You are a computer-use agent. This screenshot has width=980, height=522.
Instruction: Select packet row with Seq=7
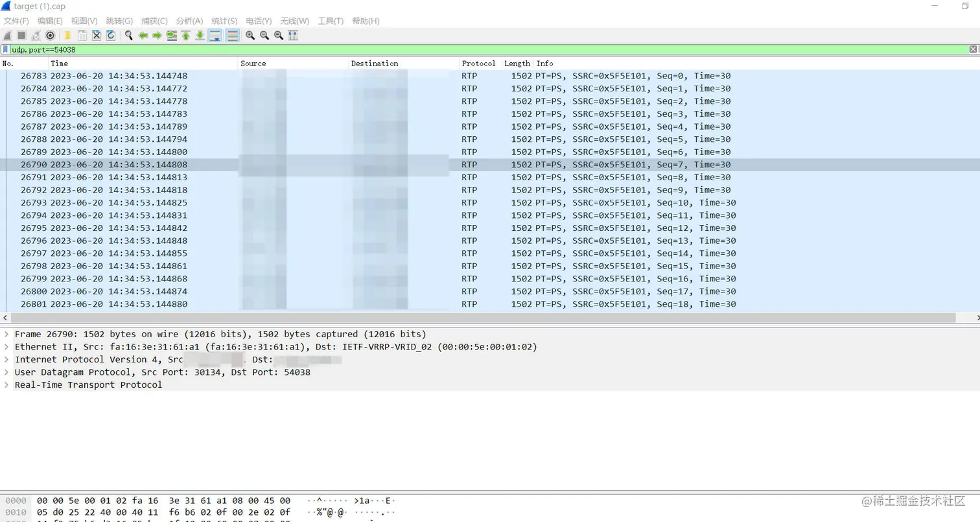(x=490, y=165)
